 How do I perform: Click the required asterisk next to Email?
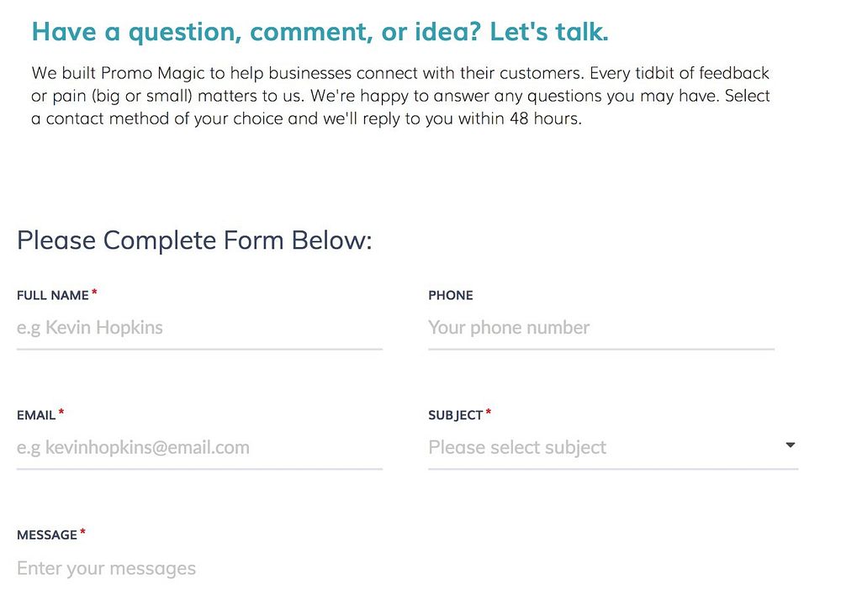pyautogui.click(x=61, y=413)
